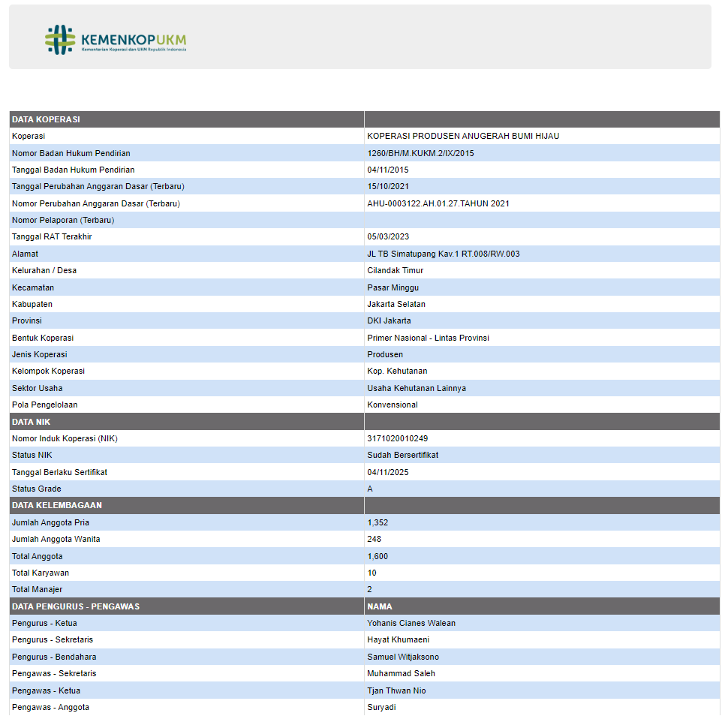The image size is (728, 722).
Task: Click the AHU-0003122 amendment number value
Action: [438, 203]
